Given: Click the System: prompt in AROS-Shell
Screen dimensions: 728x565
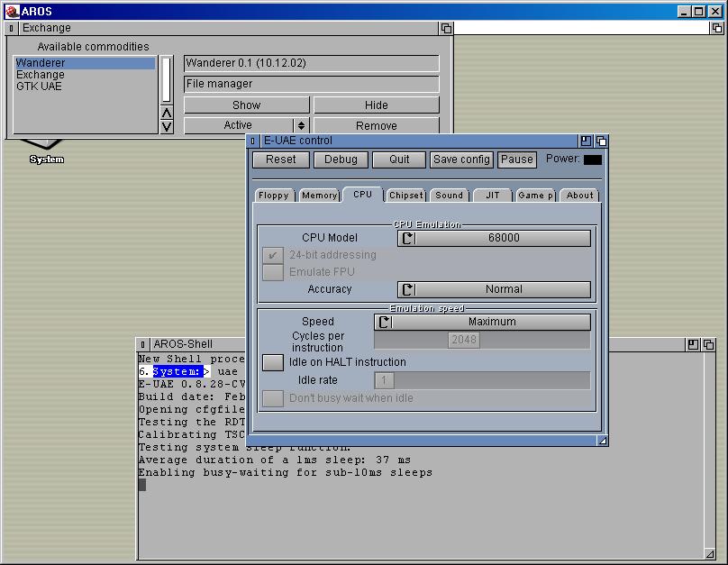Looking at the screenshot, I should (178, 372).
